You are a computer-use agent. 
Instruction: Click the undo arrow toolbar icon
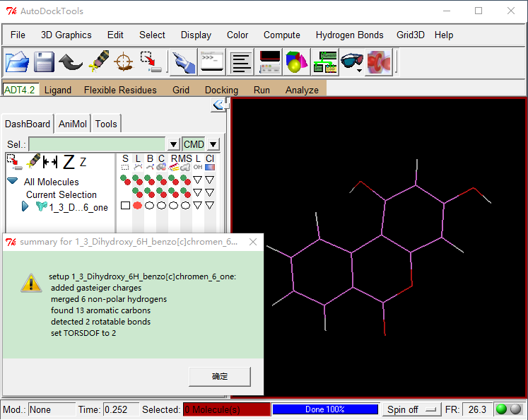pos(71,62)
